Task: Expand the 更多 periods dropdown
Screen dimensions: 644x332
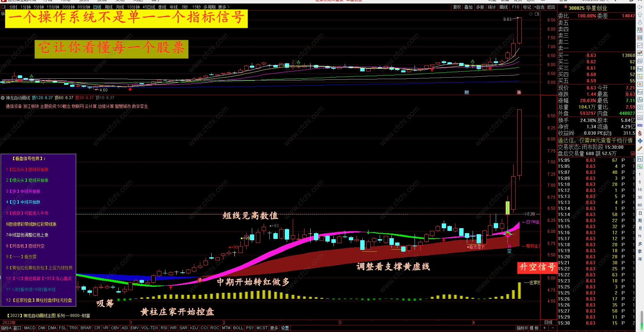Action: [224, 7]
